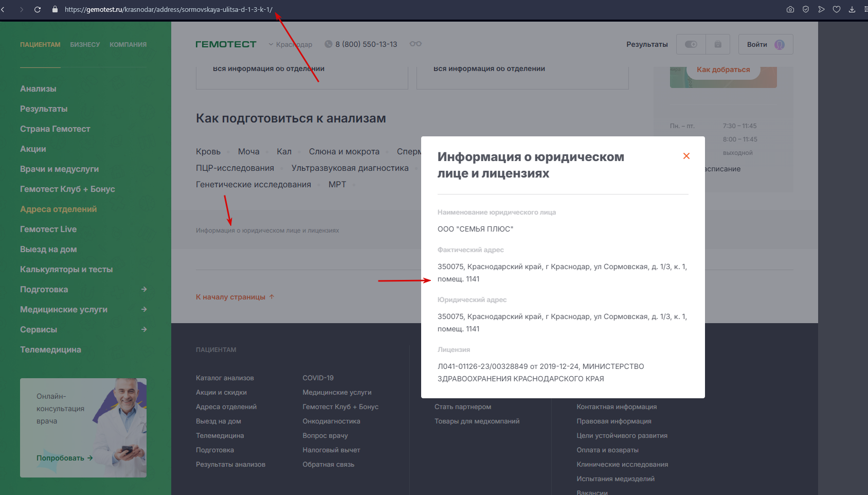Open Врачи и медуслуги sidebar item
The width and height of the screenshot is (868, 495).
click(x=59, y=169)
